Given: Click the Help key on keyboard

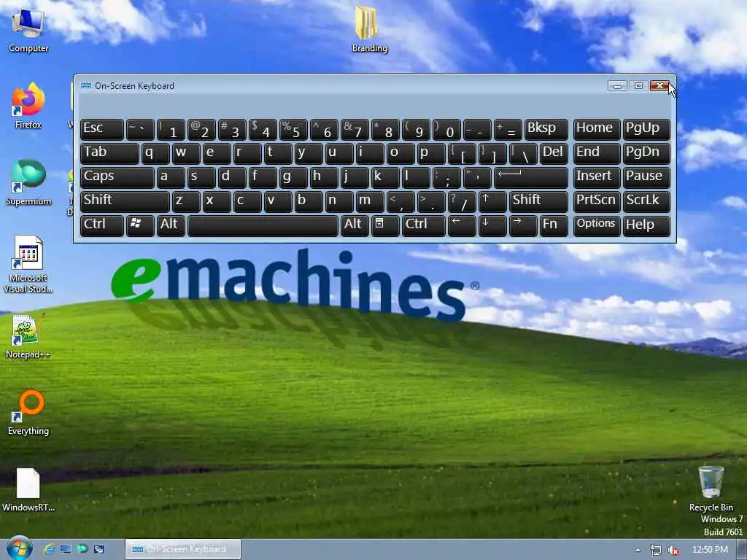Looking at the screenshot, I should (646, 226).
